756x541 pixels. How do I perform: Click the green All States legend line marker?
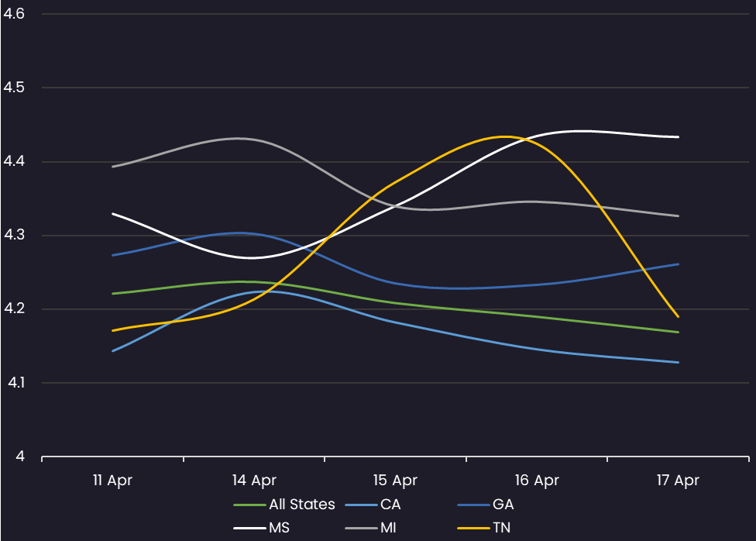tap(249, 505)
